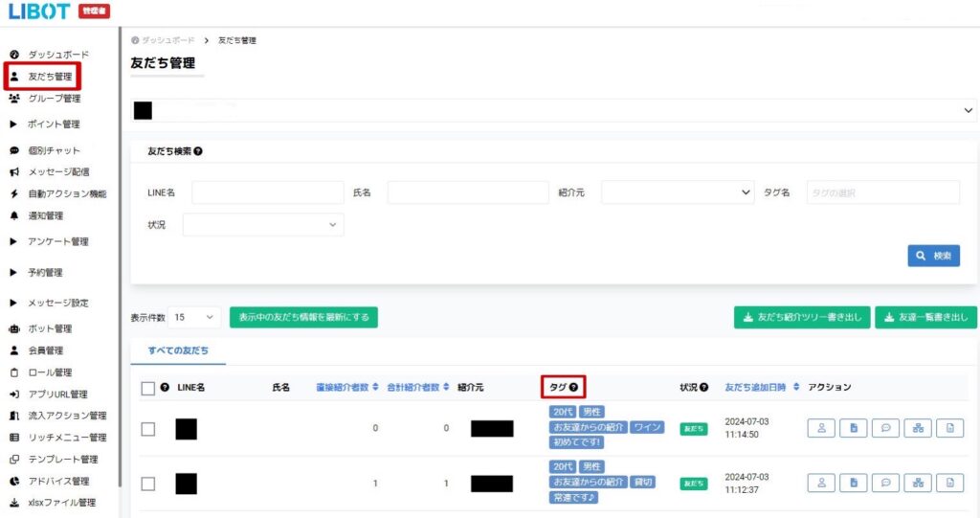Open メッセージ配信 from the sidebar
Viewport: 980px width, 518px height.
tap(58, 172)
